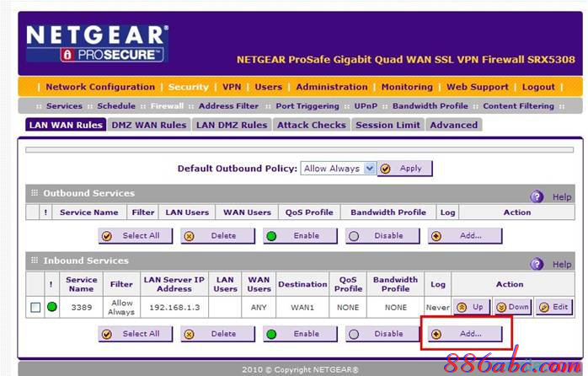Open Administration main menu
The width and height of the screenshot is (588, 376).
click(x=332, y=87)
